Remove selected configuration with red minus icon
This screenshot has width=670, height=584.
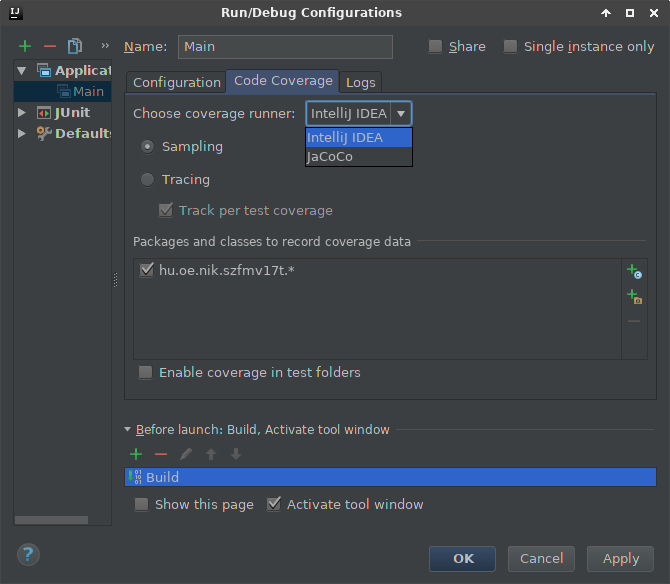pyautogui.click(x=50, y=46)
